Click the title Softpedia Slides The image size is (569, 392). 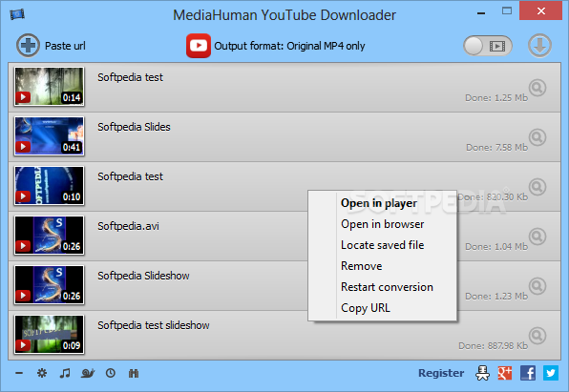click(134, 127)
